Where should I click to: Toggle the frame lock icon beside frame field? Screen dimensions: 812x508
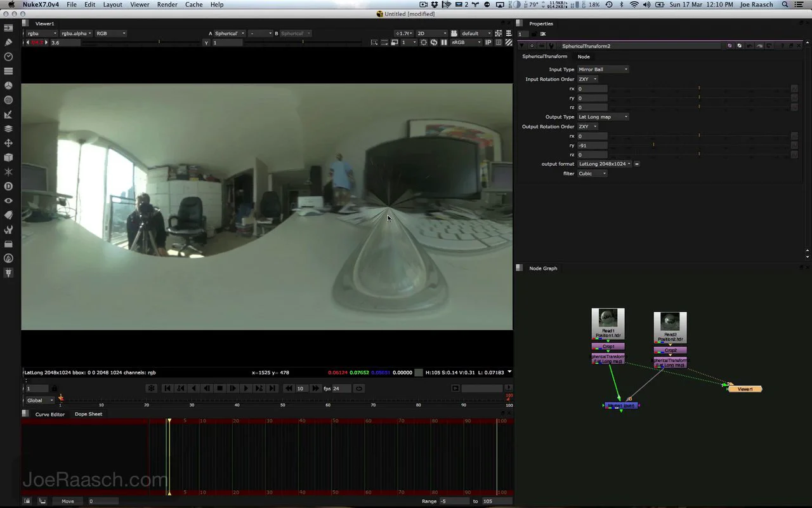54,388
